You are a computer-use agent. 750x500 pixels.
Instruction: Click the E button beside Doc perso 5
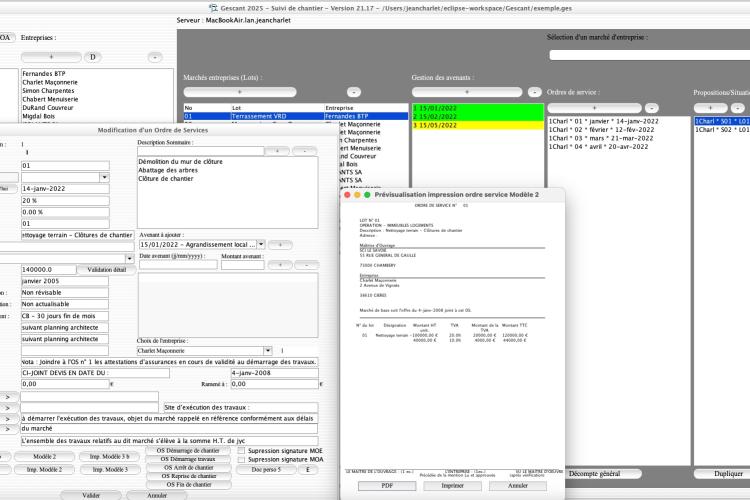click(x=308, y=470)
